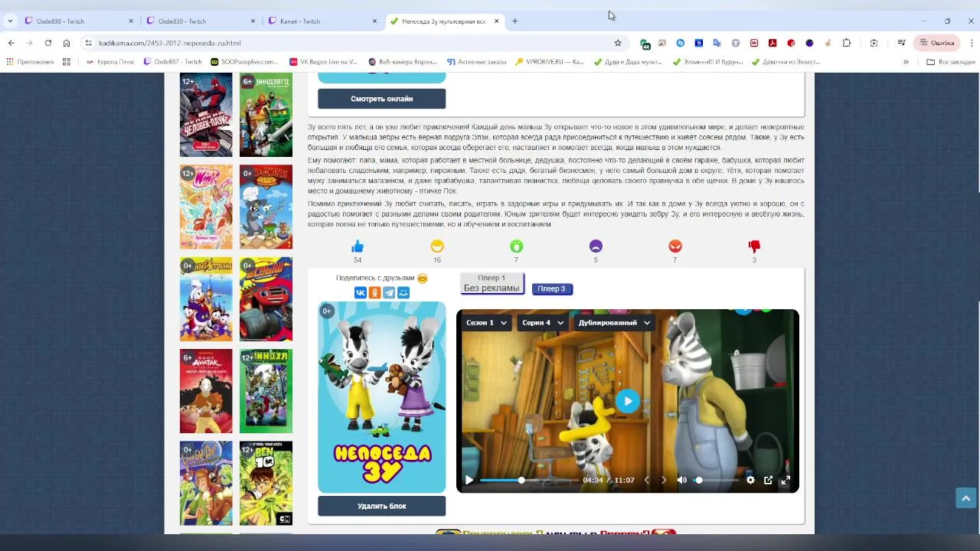This screenshot has width=980, height=551.
Task: Click the purple sad face reaction
Action: [596, 246]
